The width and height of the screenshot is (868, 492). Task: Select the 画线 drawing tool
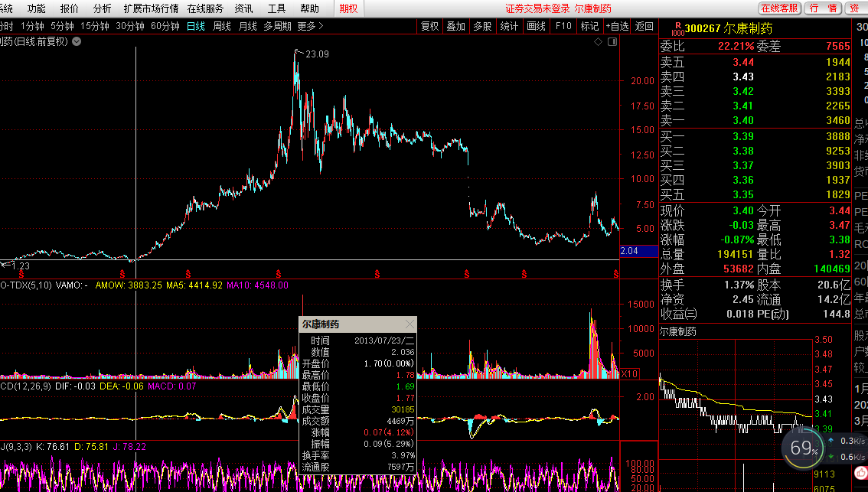[536, 26]
